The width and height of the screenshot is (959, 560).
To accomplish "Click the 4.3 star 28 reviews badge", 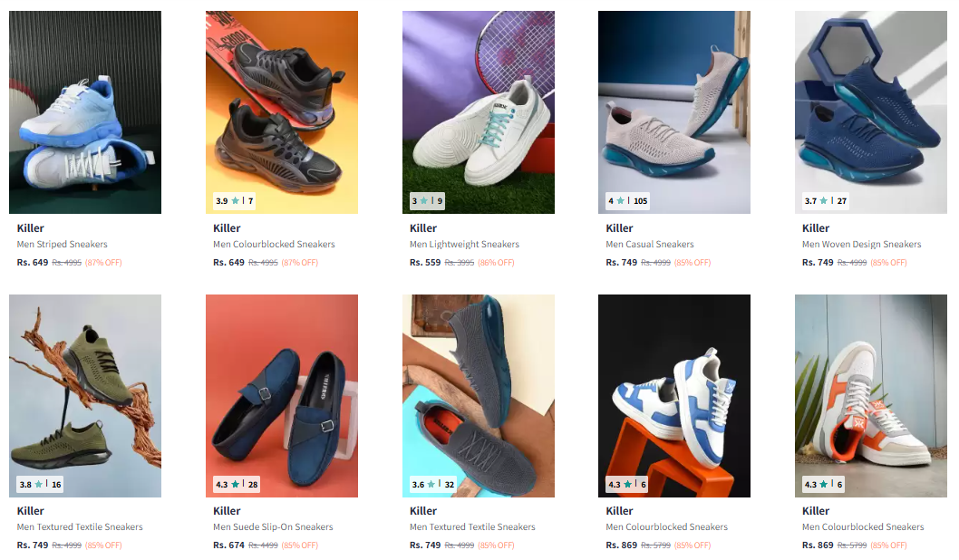I will click(x=237, y=484).
